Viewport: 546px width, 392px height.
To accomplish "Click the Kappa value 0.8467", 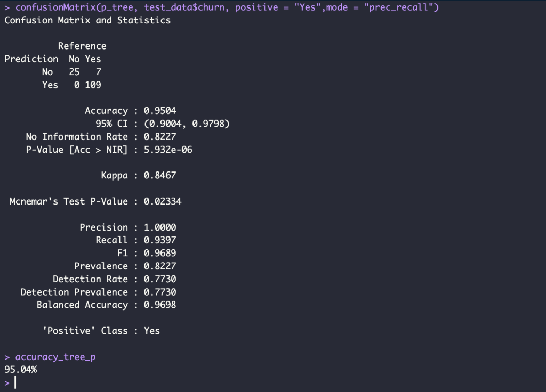I will [160, 176].
